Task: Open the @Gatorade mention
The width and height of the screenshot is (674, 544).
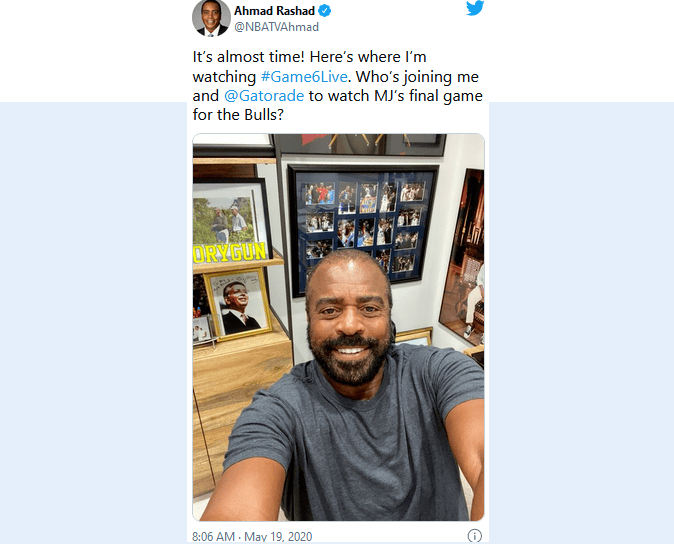Action: pyautogui.click(x=264, y=95)
